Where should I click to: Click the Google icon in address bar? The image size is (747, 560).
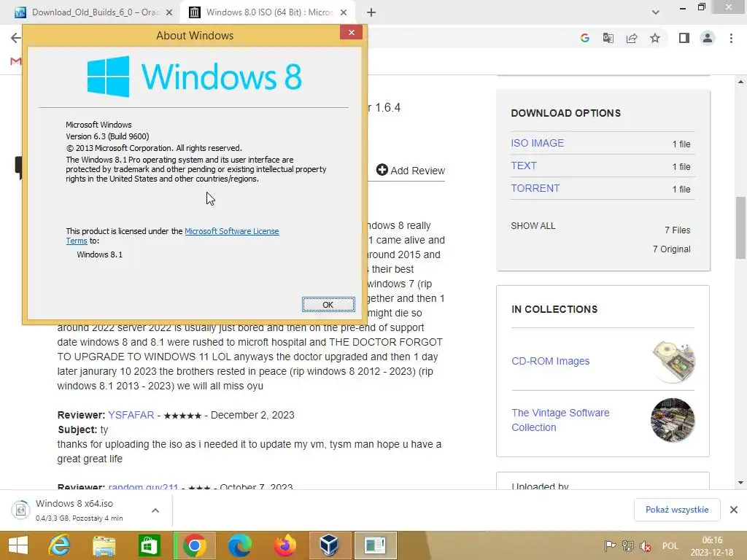pyautogui.click(x=585, y=38)
